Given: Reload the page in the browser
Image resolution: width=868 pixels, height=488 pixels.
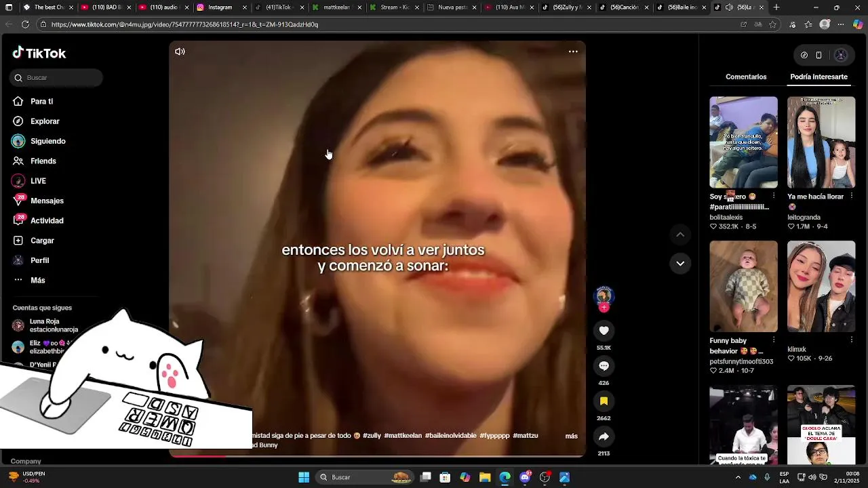Looking at the screenshot, I should 25,24.
